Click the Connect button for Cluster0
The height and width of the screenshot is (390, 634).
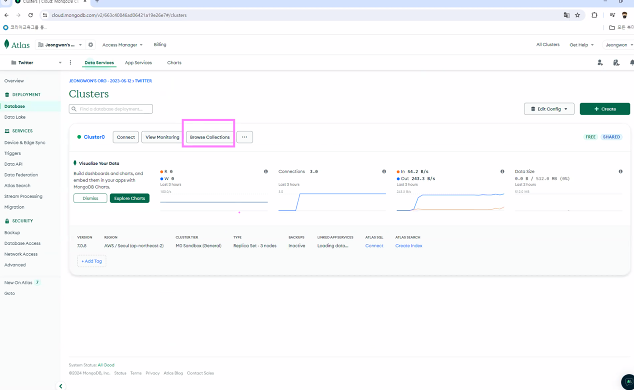coord(126,137)
